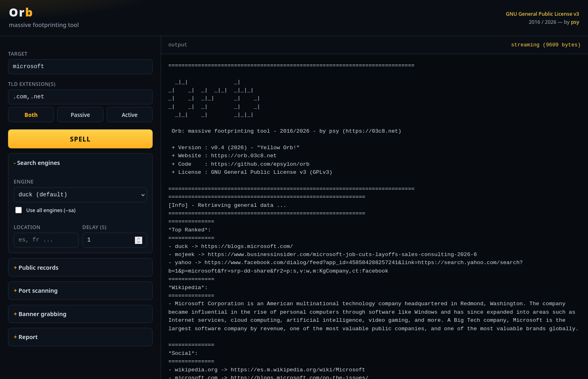Enable the Use all engines (--sa) checkbox
The image size is (588, 379).
19,210
